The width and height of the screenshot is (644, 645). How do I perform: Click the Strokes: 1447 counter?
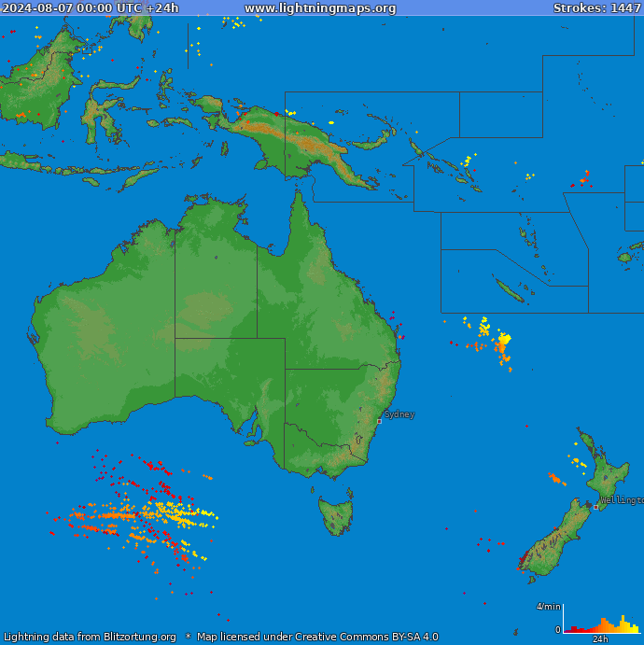pos(596,8)
